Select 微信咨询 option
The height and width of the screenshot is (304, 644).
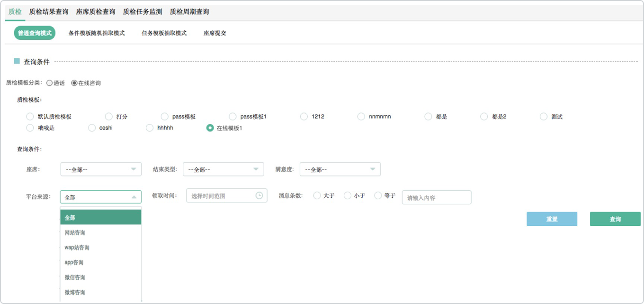[101, 277]
